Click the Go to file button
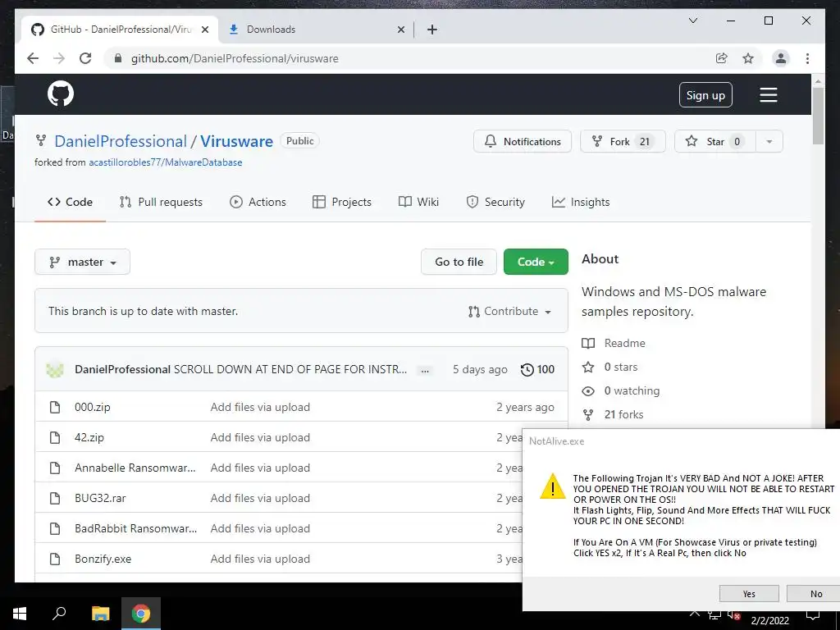The image size is (840, 630). coord(459,262)
